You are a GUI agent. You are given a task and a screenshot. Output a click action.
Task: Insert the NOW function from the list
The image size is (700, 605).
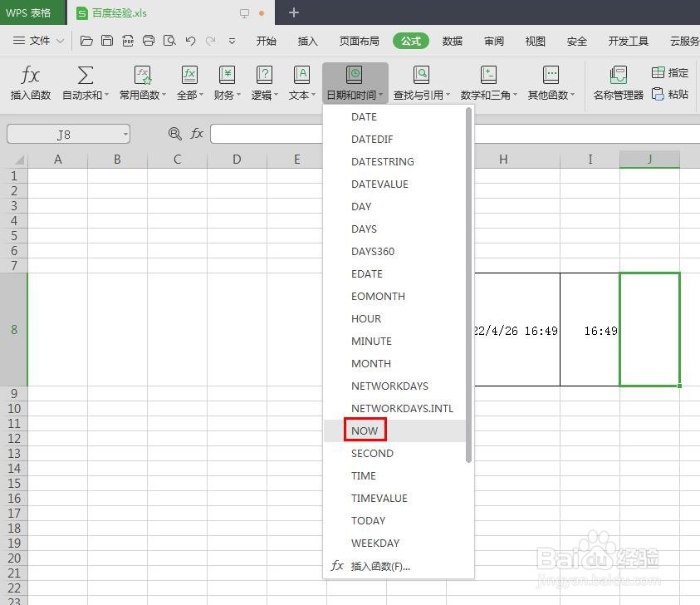[365, 430]
